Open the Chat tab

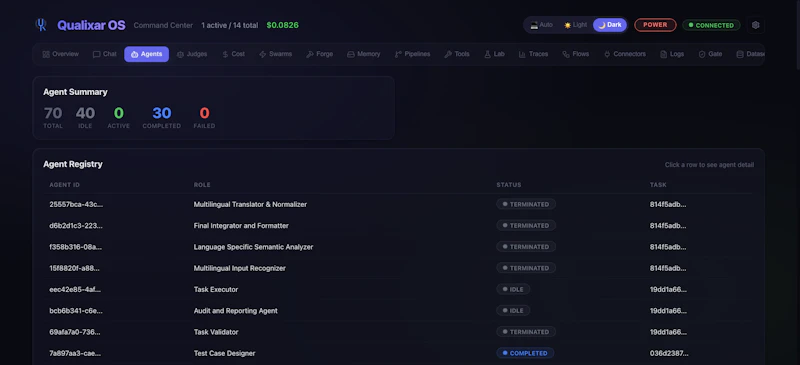(105, 54)
